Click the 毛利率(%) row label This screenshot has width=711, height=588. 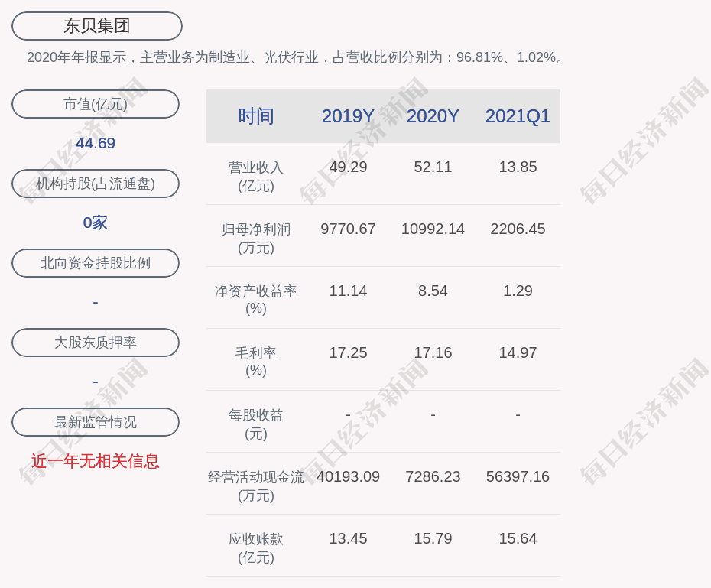[256, 362]
